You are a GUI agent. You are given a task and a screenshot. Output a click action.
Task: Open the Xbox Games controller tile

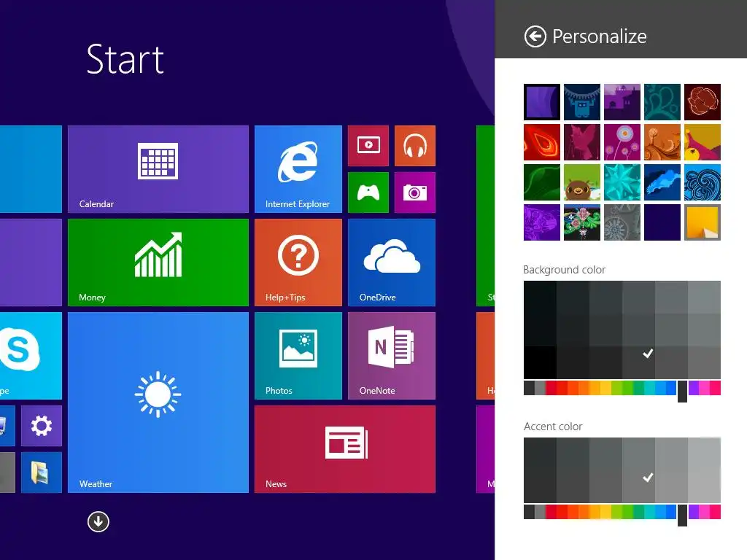coord(368,192)
